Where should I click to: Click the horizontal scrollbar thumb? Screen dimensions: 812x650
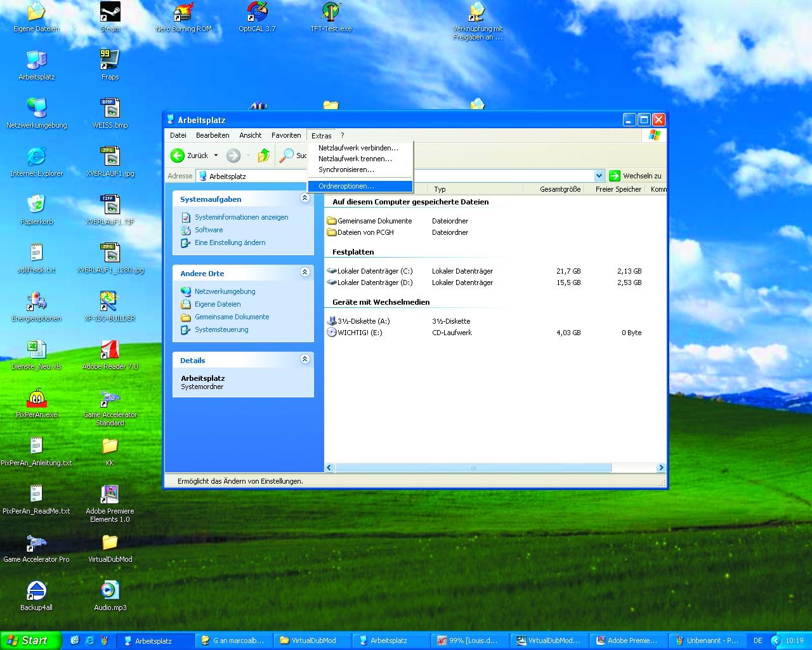[473, 468]
